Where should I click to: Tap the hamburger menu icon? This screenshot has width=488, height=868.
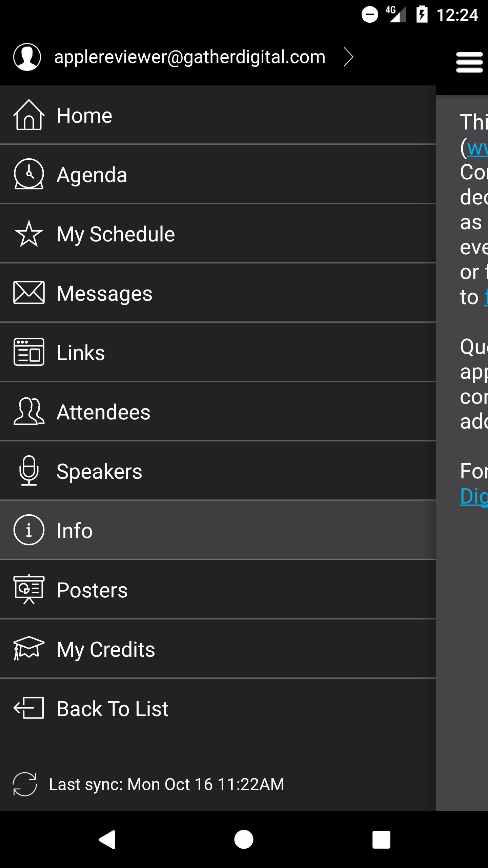469,62
